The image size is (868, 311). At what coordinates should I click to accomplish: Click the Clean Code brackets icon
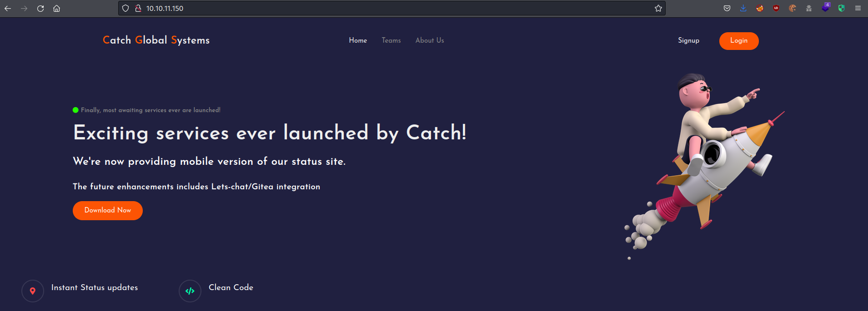[x=190, y=291]
